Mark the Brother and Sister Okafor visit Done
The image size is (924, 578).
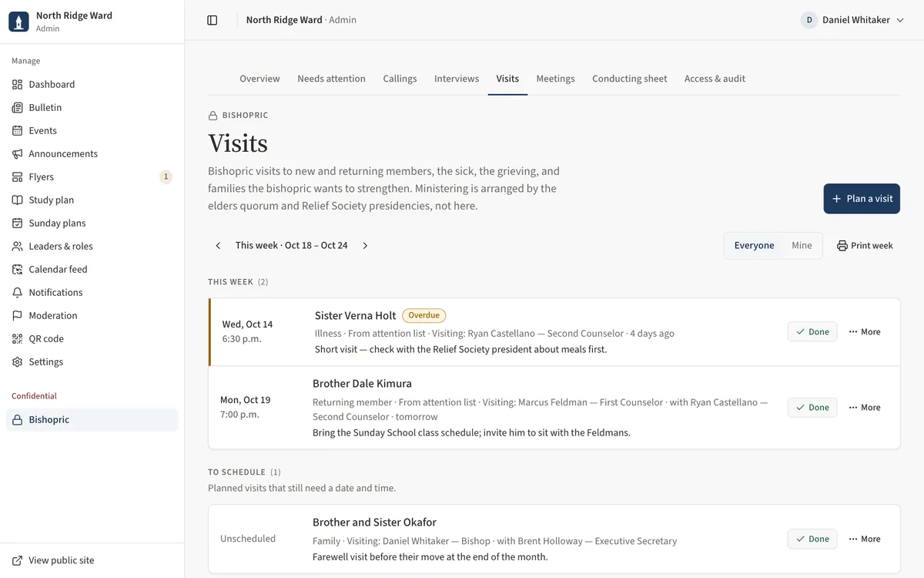(x=812, y=539)
